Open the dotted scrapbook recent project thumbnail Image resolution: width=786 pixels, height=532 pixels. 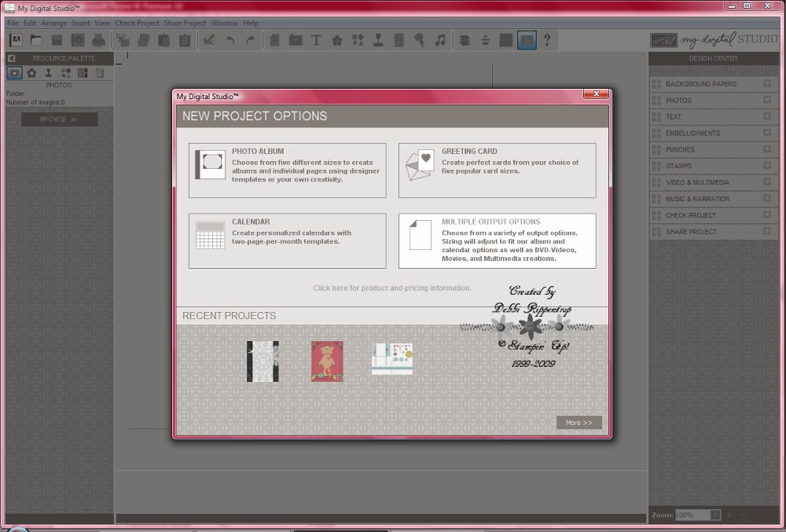tap(392, 358)
